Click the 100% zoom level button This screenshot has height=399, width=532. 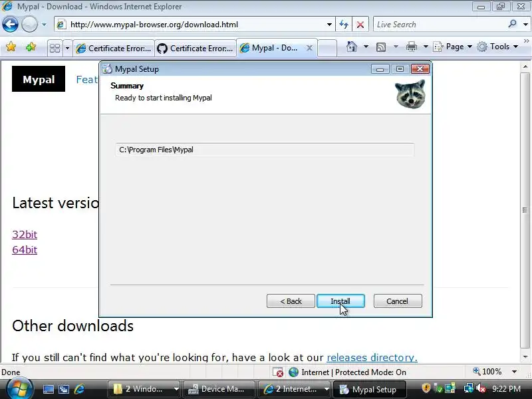(x=487, y=372)
